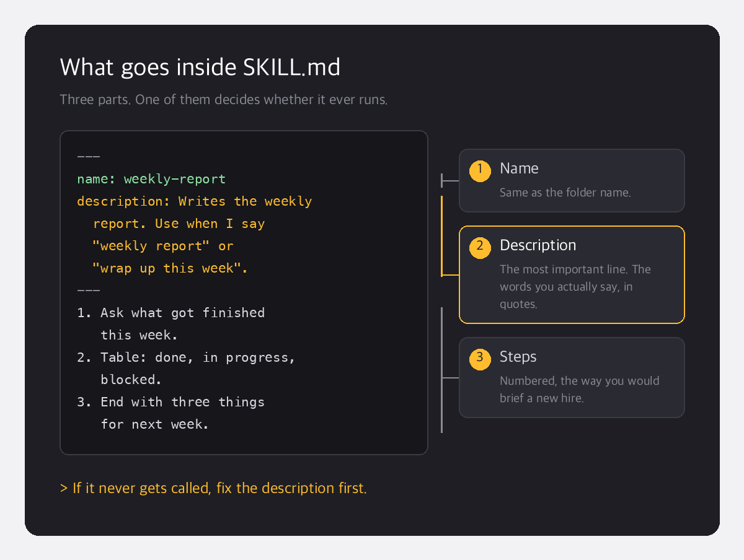Click the line 'description: Writes the weekly'

coord(195,201)
